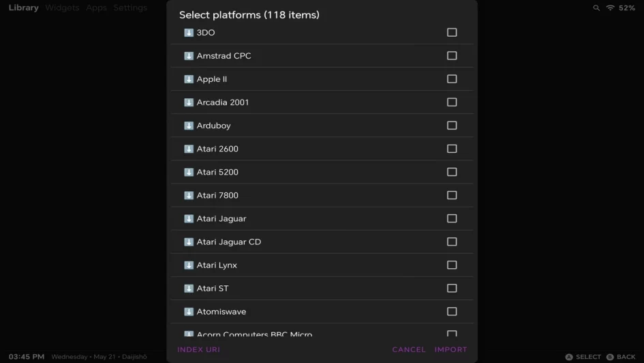644x363 pixels.
Task: Tick the Apple II checkbox
Action: (x=452, y=79)
